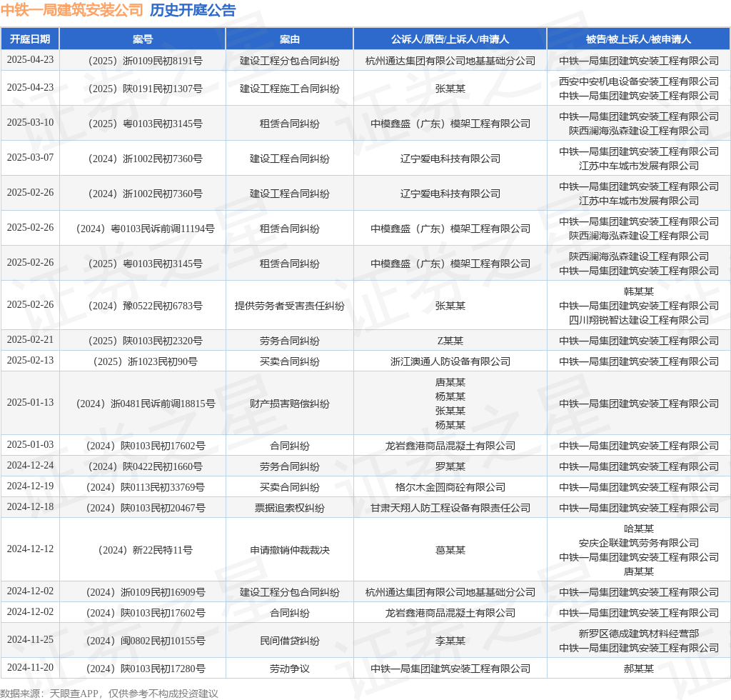Select the hearing date 2025-02-13

pos(30,360)
